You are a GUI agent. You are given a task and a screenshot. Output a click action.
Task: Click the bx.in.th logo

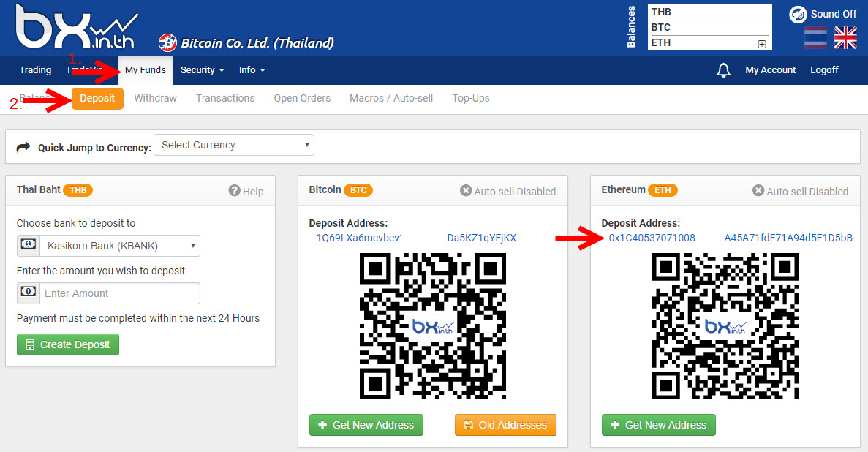coord(77,26)
